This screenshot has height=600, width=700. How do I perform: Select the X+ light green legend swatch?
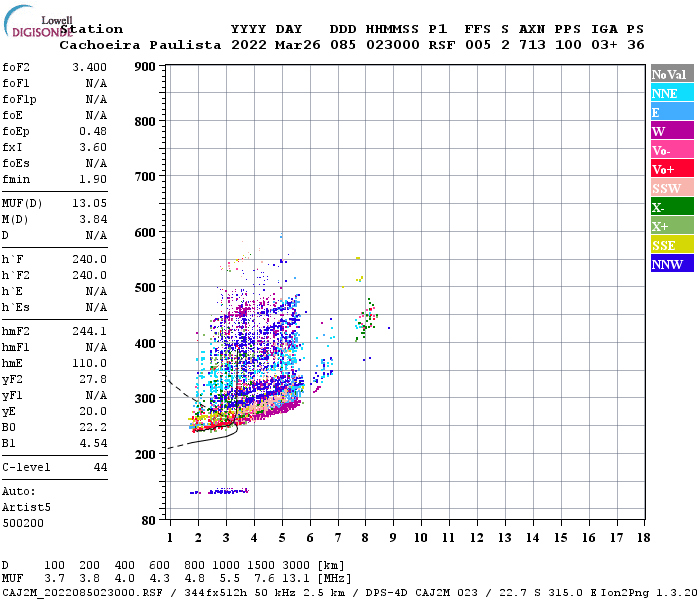click(672, 225)
